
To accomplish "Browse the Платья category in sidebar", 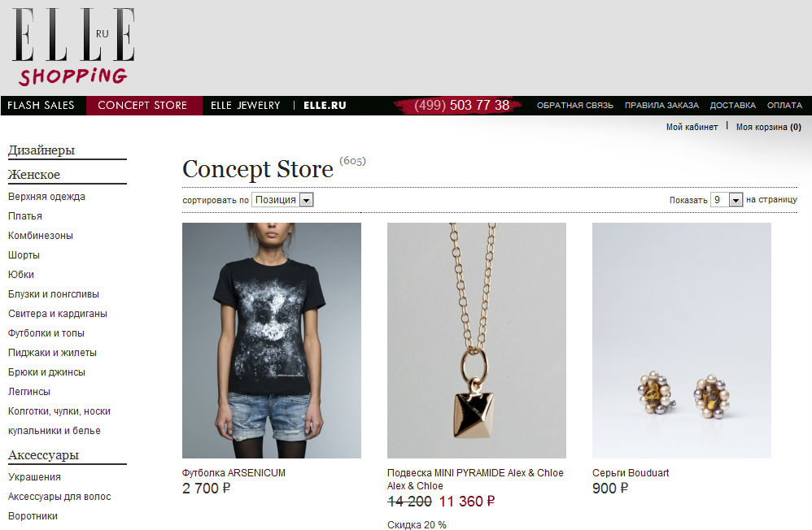I will (x=25, y=216).
